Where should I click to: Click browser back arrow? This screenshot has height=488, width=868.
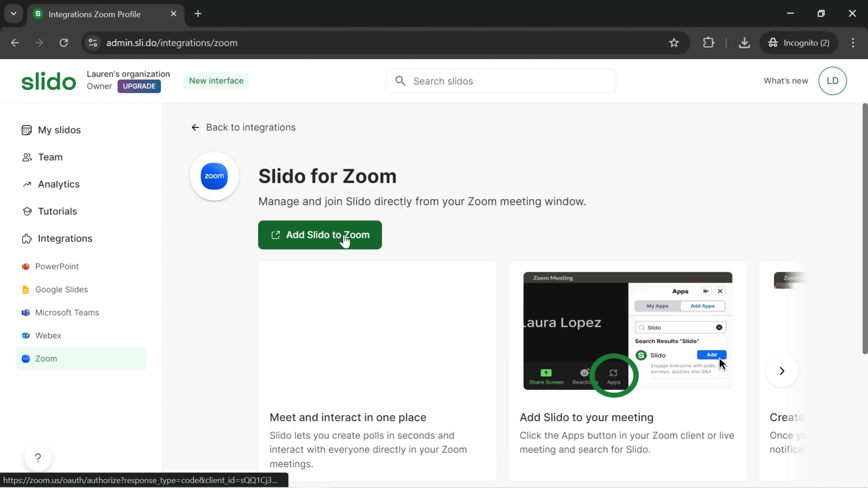click(x=15, y=43)
